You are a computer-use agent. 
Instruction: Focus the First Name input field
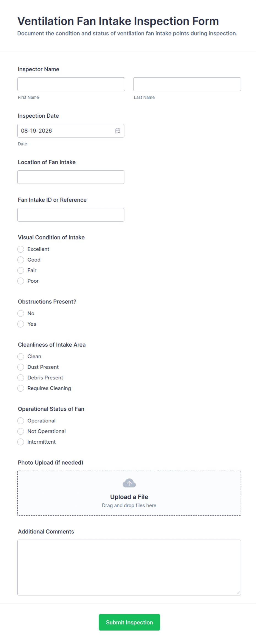[x=71, y=84]
